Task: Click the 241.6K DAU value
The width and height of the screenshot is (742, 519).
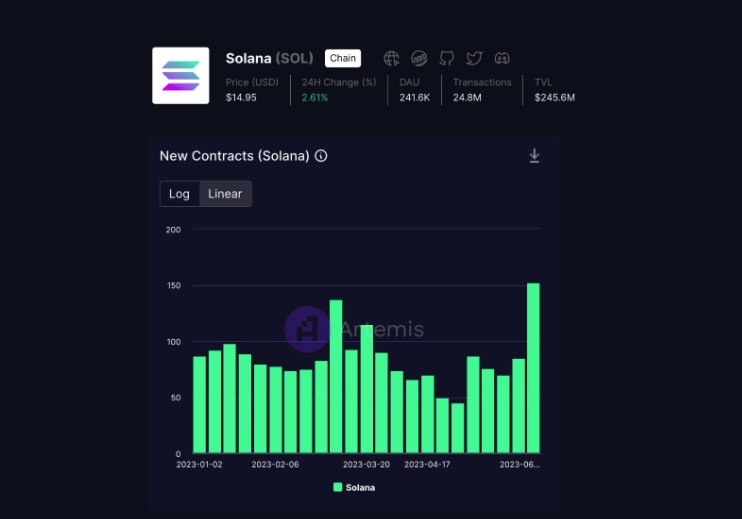Action: pos(415,97)
